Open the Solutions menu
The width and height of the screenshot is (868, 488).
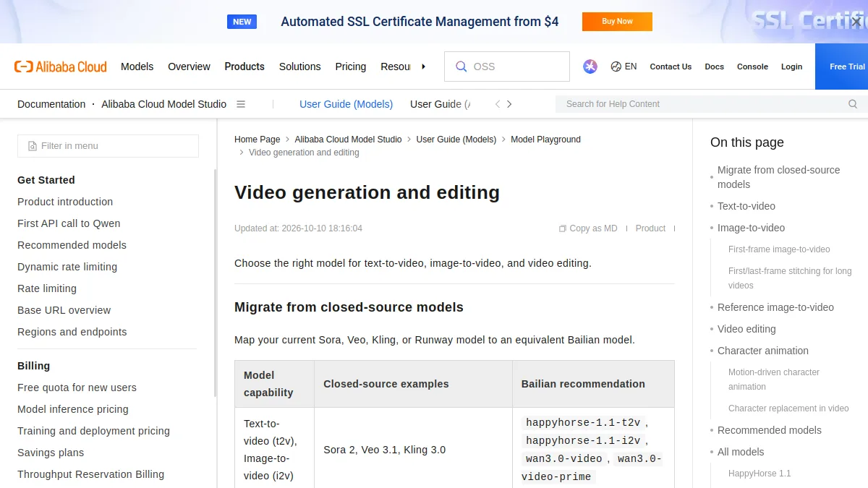(299, 67)
